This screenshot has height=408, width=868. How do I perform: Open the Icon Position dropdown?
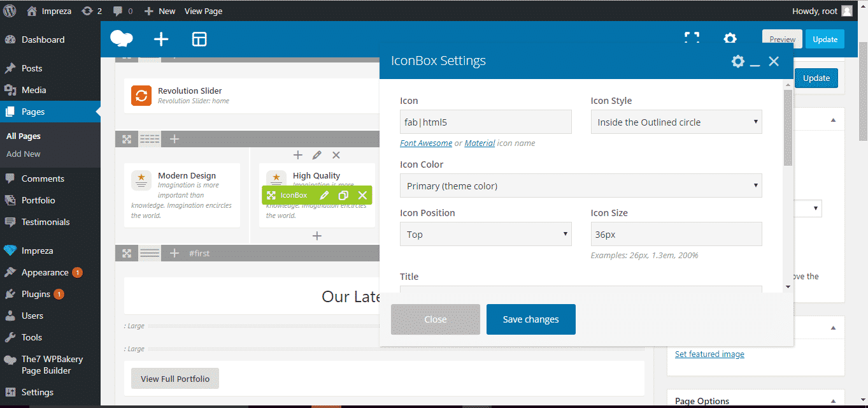tap(486, 234)
